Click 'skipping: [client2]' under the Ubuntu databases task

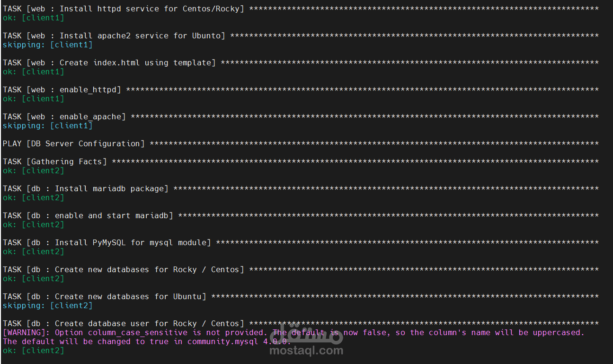(x=48, y=306)
